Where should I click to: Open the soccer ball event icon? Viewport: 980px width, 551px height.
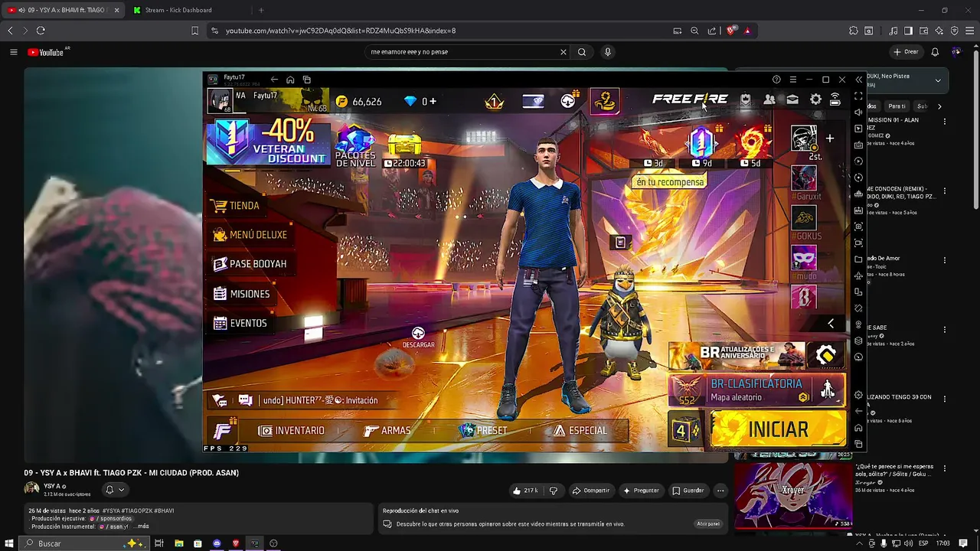[x=568, y=101]
